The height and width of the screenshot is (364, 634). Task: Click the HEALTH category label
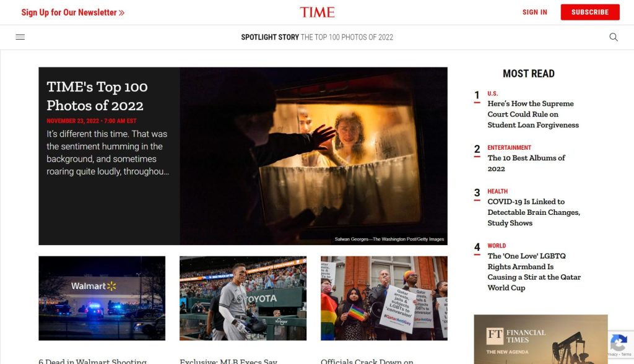497,191
